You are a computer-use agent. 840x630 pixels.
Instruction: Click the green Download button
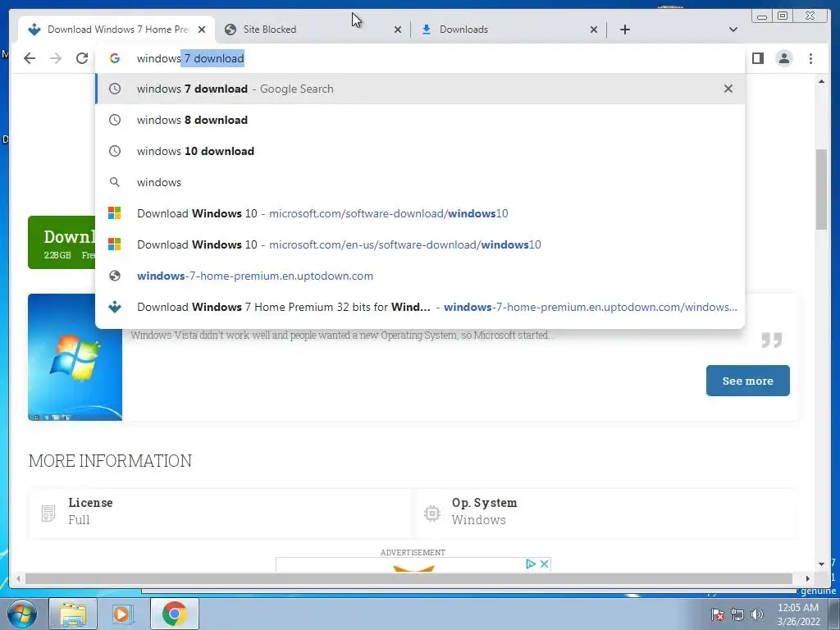pyautogui.click(x=62, y=242)
